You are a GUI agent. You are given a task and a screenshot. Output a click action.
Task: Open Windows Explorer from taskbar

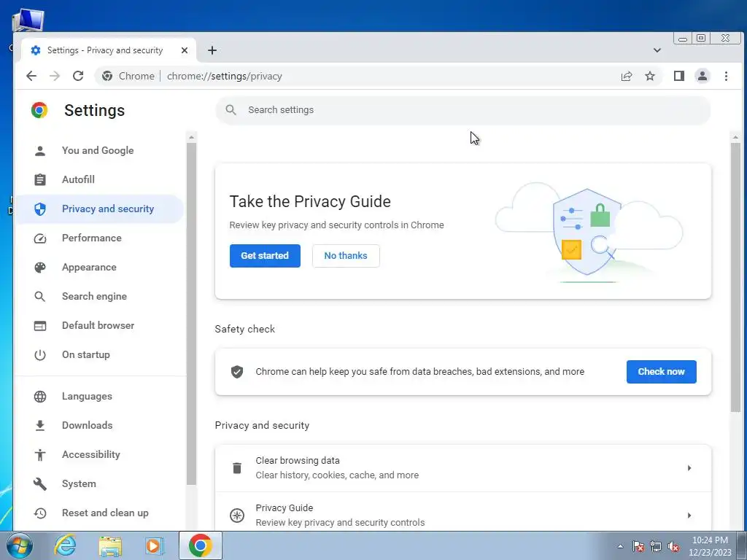[x=110, y=545]
